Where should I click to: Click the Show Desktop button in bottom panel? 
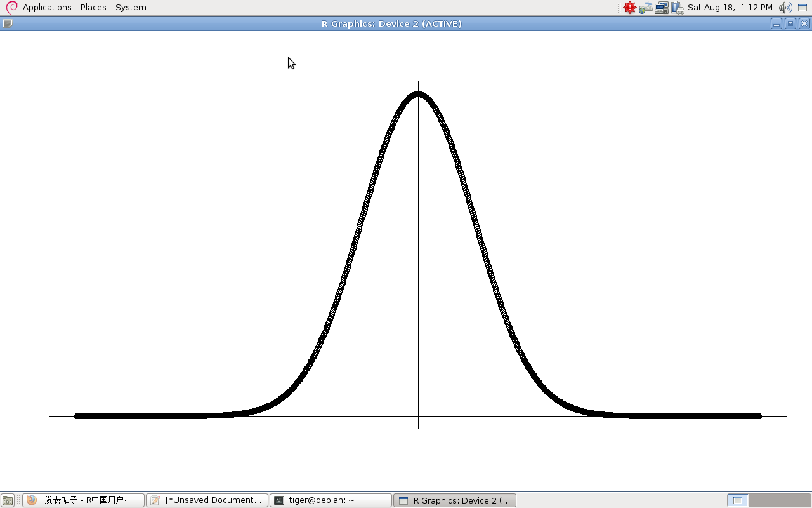click(8, 500)
